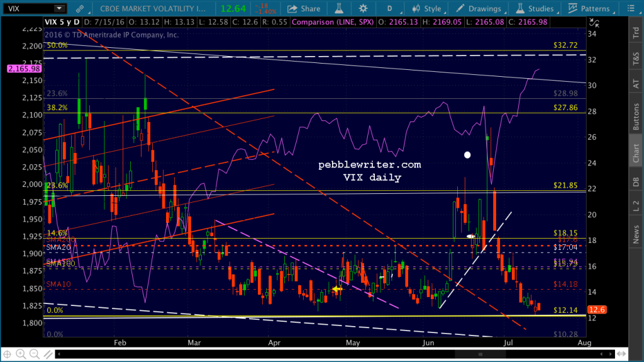The width and height of the screenshot is (644, 362).
Task: Open the Drawings menu
Action: click(479, 8)
